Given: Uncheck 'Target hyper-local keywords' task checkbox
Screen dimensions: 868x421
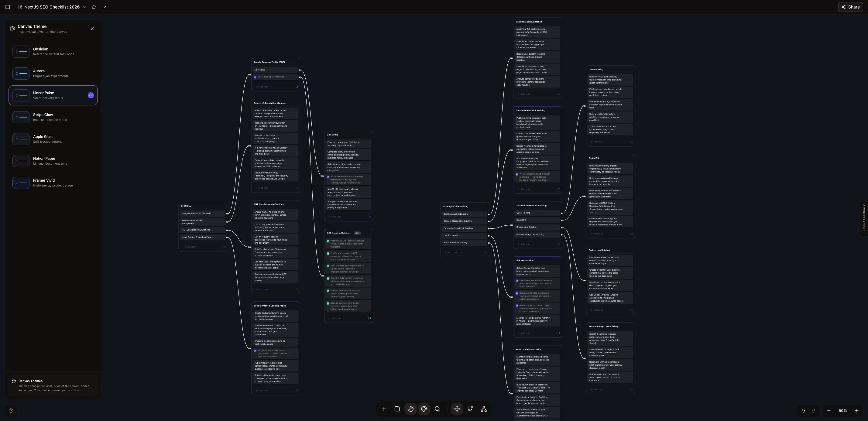Looking at the screenshot, I should click(x=255, y=351).
